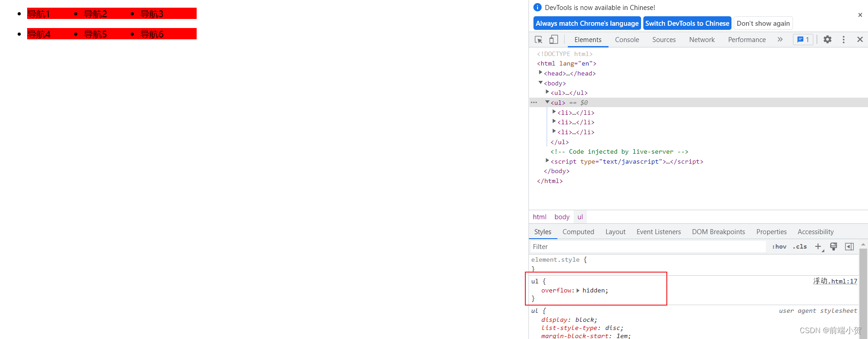Open the DevTools three-dot customize menu
The image size is (868, 339).
click(x=844, y=40)
